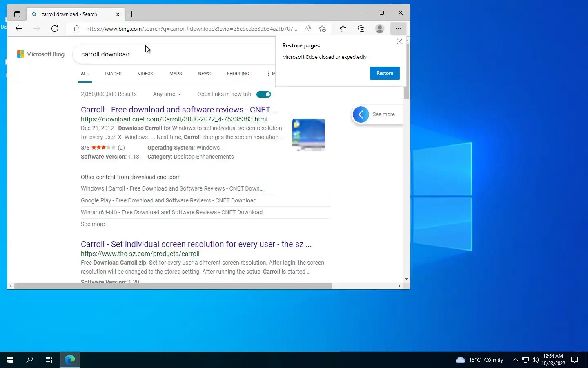Click the horizontal scrollbar thumb
588x368 pixels.
(x=173, y=286)
